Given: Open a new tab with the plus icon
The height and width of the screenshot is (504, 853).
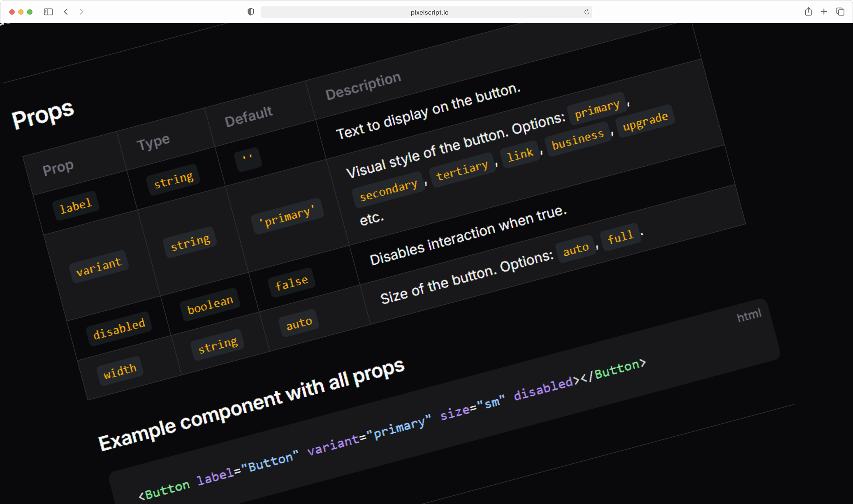Looking at the screenshot, I should (824, 12).
